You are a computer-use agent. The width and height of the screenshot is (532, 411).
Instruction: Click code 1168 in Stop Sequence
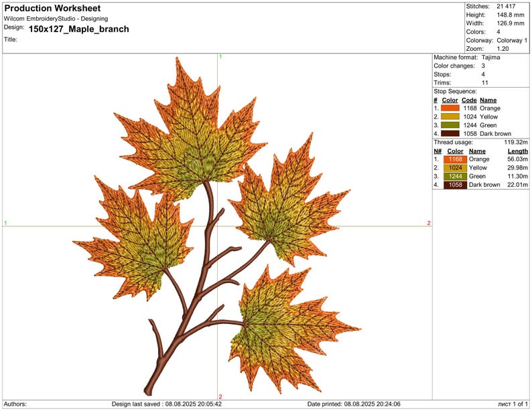[470, 108]
